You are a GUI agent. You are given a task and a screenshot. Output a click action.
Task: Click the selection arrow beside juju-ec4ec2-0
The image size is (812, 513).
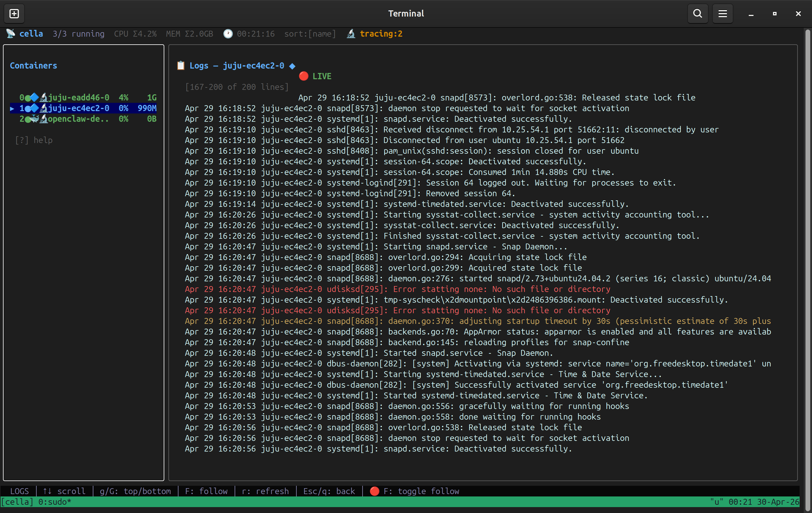(12, 108)
